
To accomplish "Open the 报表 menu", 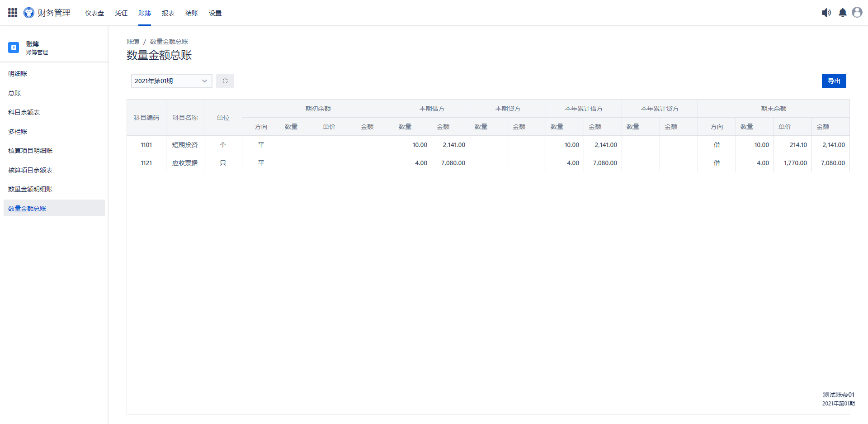I will click(168, 13).
